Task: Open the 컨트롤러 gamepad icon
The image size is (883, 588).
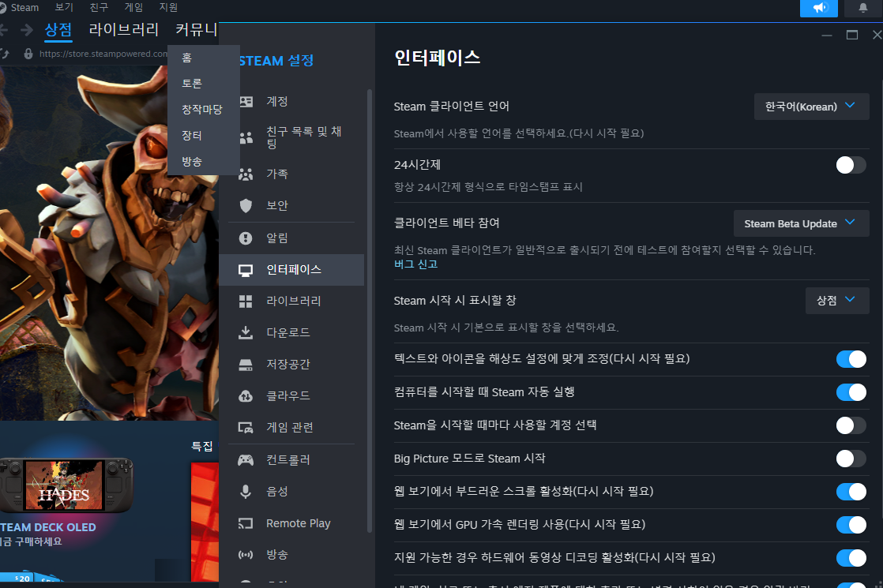Action: click(x=246, y=460)
